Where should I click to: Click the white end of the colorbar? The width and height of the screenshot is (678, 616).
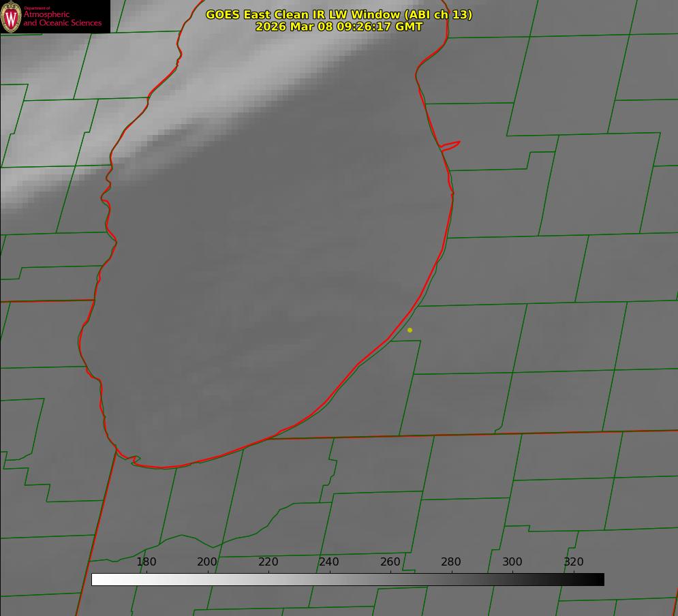tap(97, 580)
